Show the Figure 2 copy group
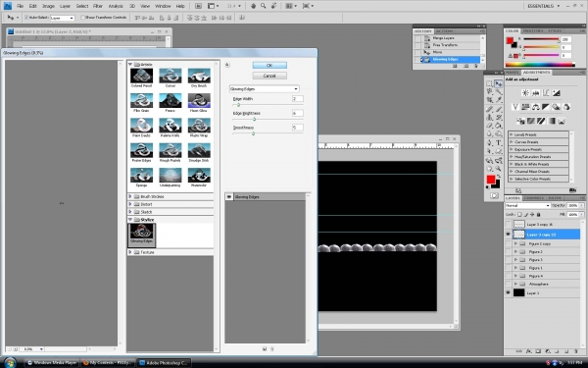The height and width of the screenshot is (368, 588). pos(508,244)
